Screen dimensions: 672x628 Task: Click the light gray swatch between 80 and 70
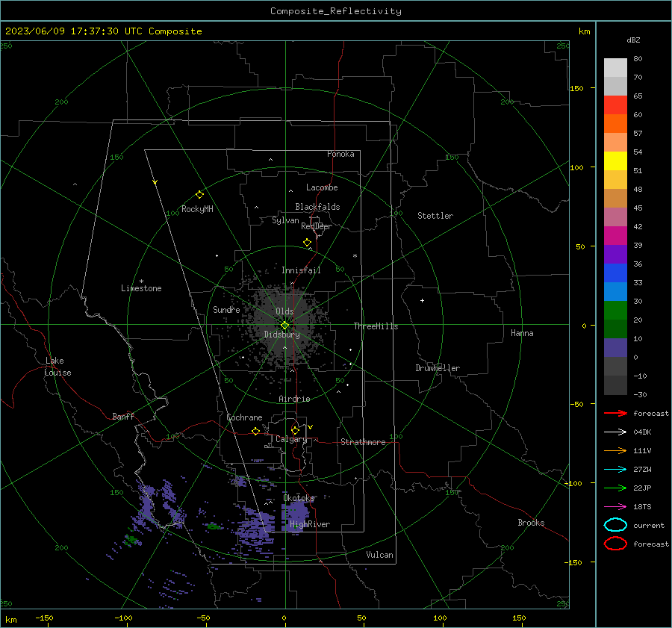(x=615, y=68)
